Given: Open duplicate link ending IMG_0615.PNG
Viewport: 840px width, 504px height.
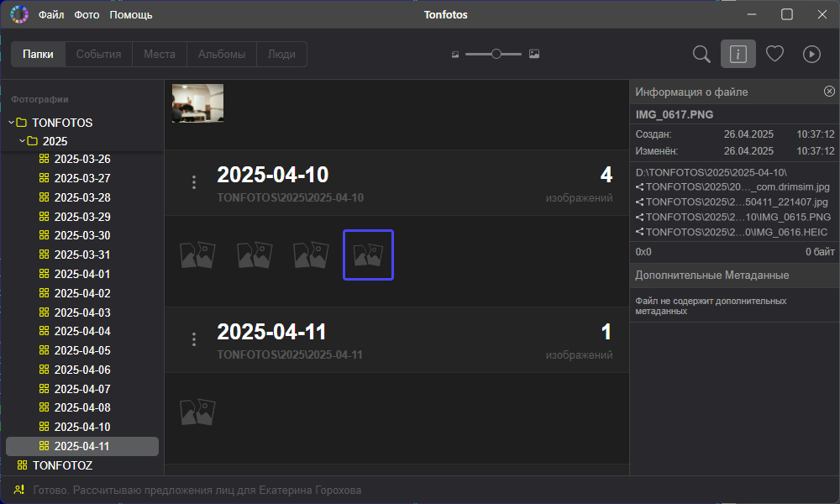Looking at the screenshot, I should click(x=738, y=217).
